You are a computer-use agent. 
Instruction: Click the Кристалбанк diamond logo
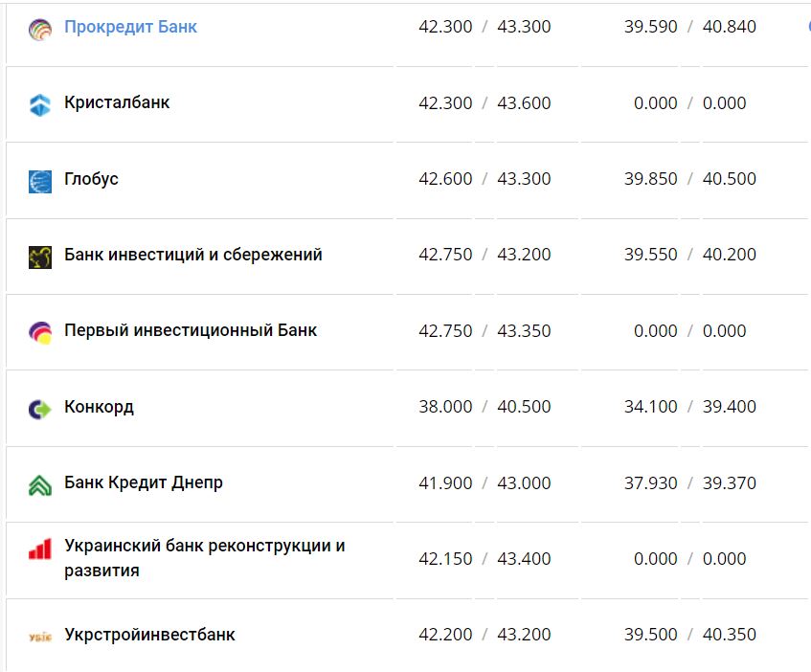38,102
